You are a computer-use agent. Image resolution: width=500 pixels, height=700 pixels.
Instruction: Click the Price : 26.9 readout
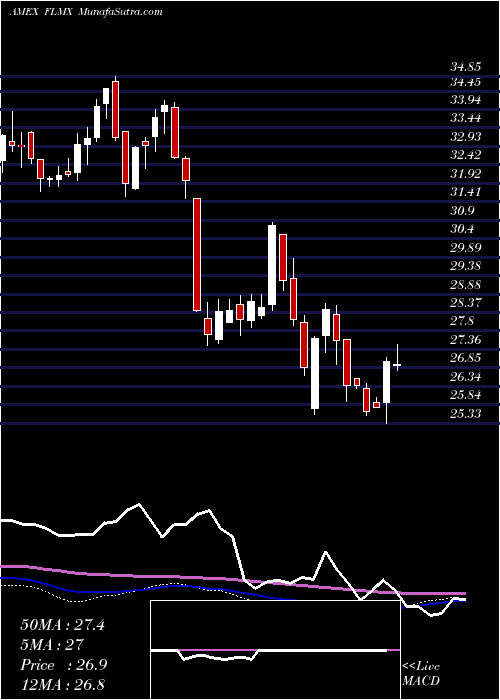click(62, 665)
